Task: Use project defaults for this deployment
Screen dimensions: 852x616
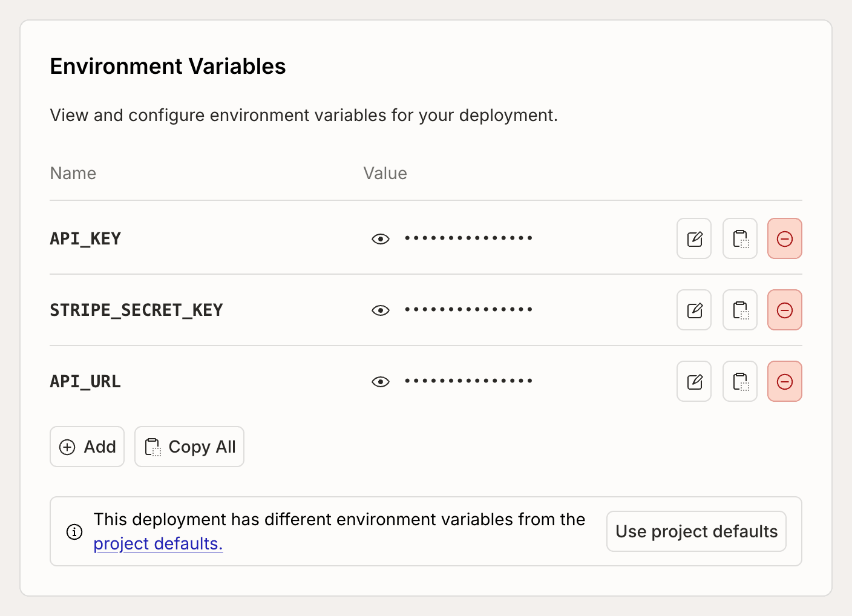Action: pyautogui.click(x=696, y=531)
